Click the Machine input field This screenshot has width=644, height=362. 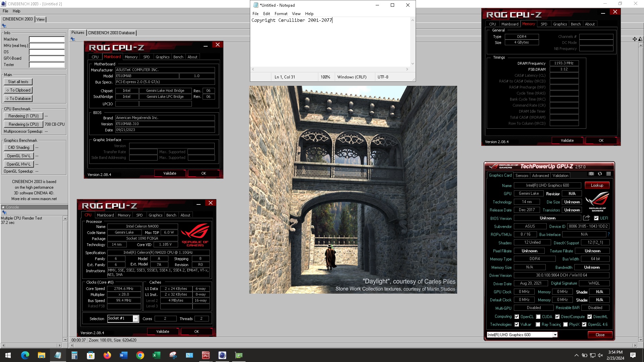(47, 39)
